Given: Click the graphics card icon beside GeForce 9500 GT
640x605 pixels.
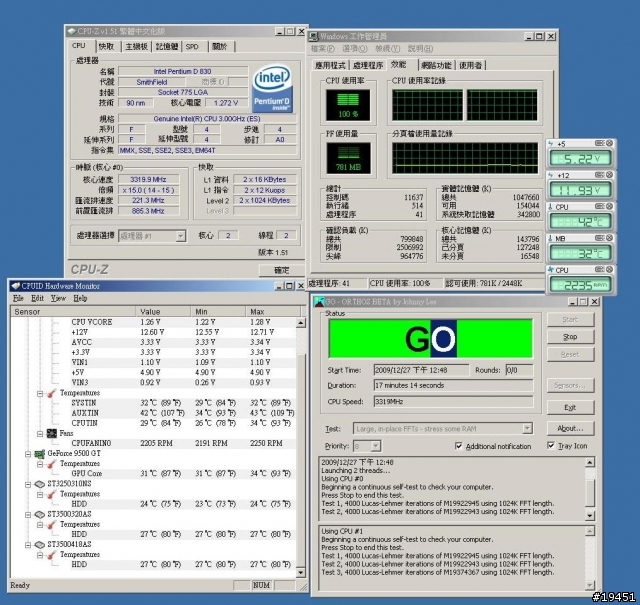Looking at the screenshot, I should [40, 454].
